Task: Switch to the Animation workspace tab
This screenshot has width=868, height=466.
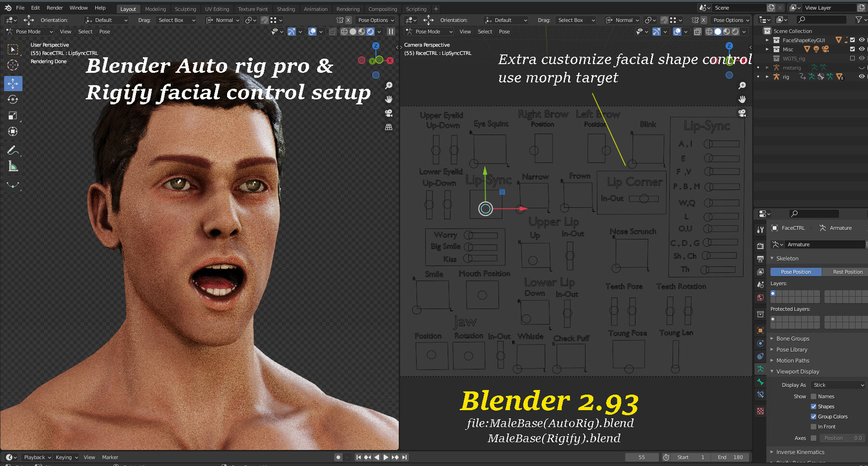Action: (x=315, y=9)
